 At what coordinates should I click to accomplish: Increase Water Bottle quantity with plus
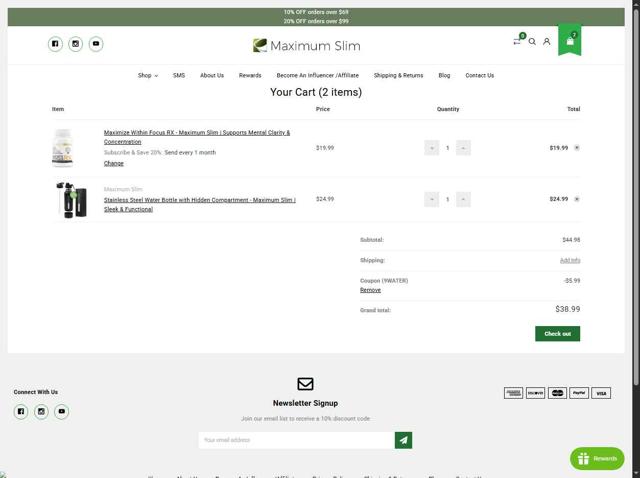coord(463,199)
